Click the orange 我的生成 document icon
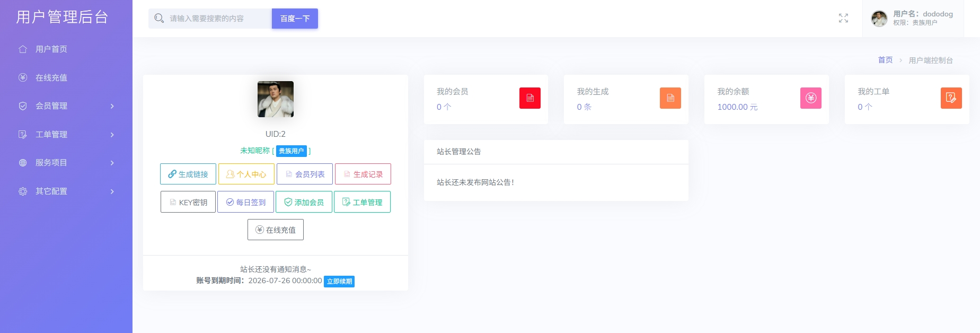This screenshot has width=980, height=333. 670,98
